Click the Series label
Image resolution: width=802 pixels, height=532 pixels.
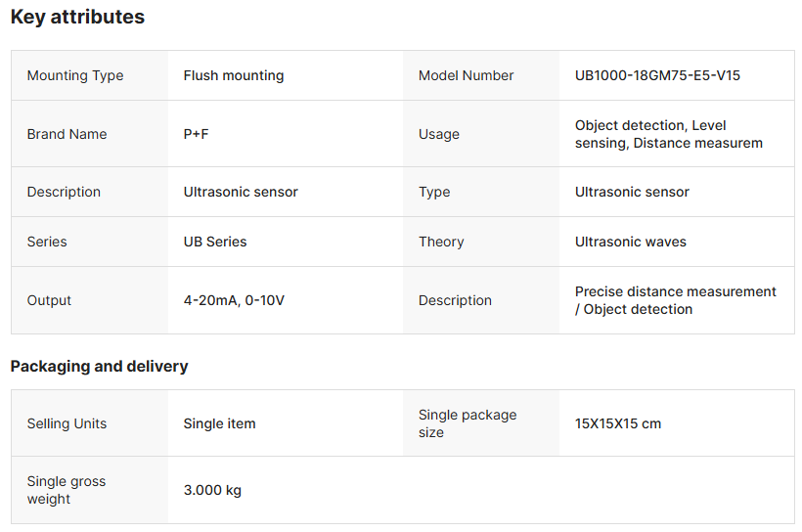click(x=47, y=242)
